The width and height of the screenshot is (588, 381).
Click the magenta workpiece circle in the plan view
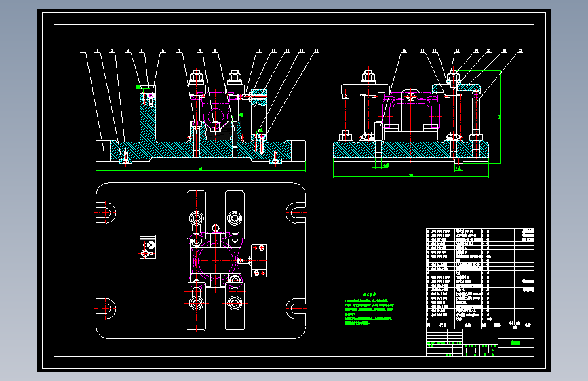(216, 260)
